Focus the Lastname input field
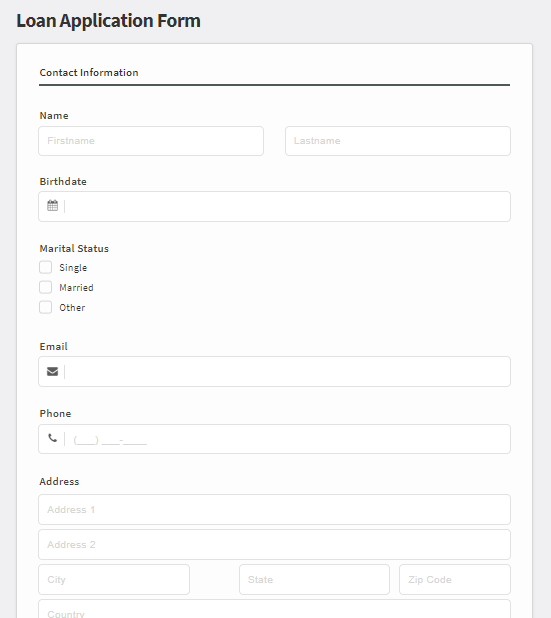551x618 pixels. click(x=398, y=141)
